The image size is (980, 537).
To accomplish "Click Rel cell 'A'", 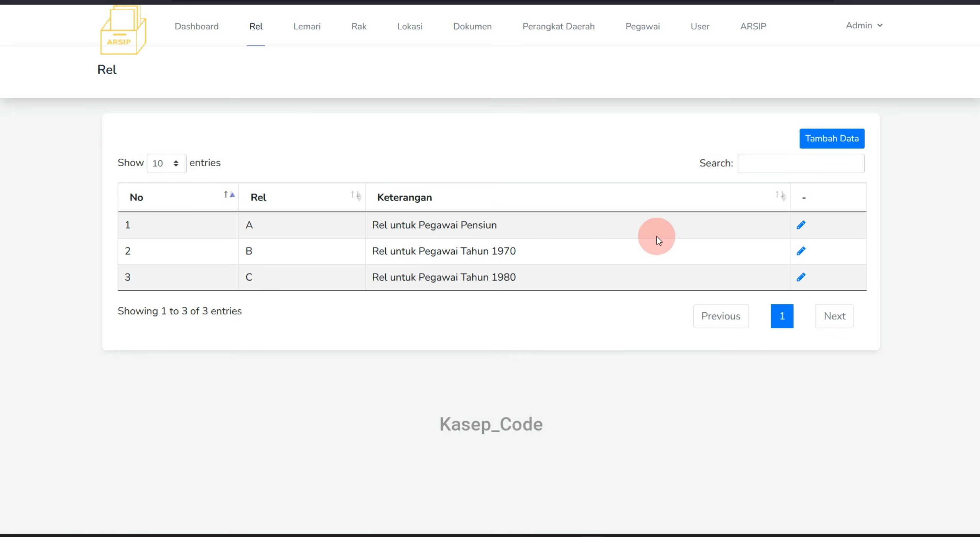I will click(302, 225).
